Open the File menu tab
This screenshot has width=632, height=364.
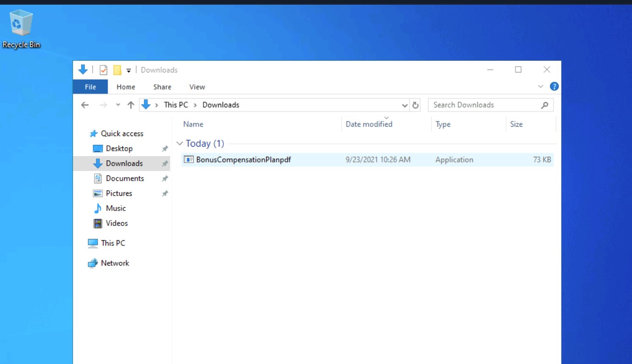coord(90,87)
